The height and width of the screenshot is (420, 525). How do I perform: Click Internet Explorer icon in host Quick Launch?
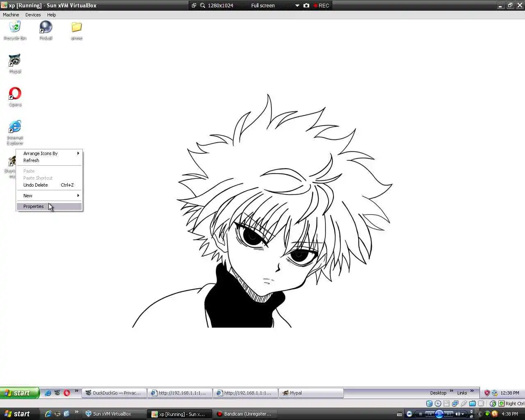(x=48, y=414)
